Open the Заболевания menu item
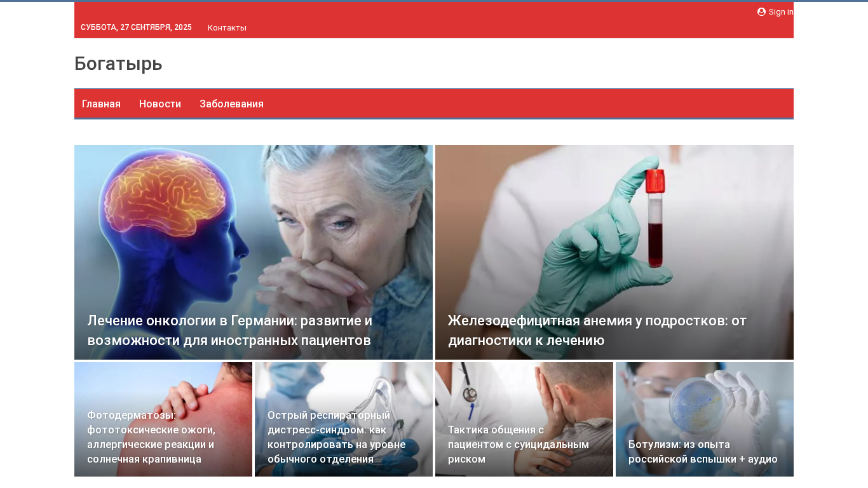The height and width of the screenshot is (488, 868). coord(231,104)
